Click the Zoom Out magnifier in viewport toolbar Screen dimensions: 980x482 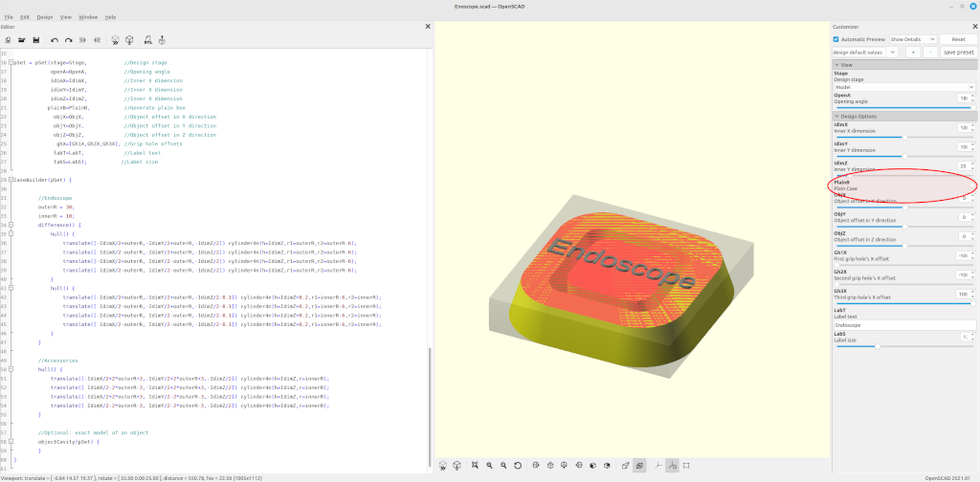(x=503, y=465)
